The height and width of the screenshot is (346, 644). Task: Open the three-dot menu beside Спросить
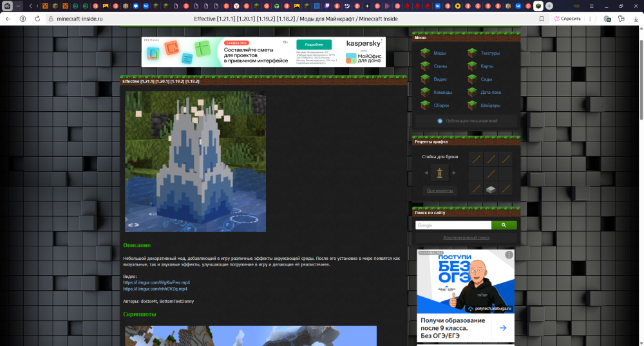[x=590, y=19]
